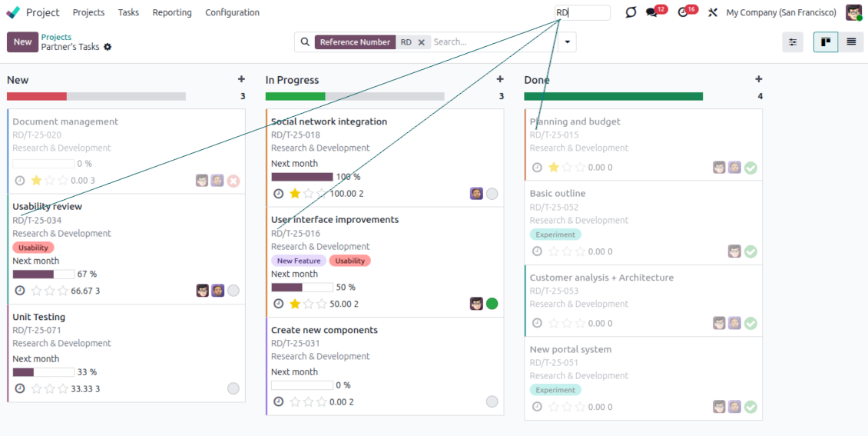Viewport: 868px width, 436px height.
Task: Click the New task button
Action: point(22,42)
